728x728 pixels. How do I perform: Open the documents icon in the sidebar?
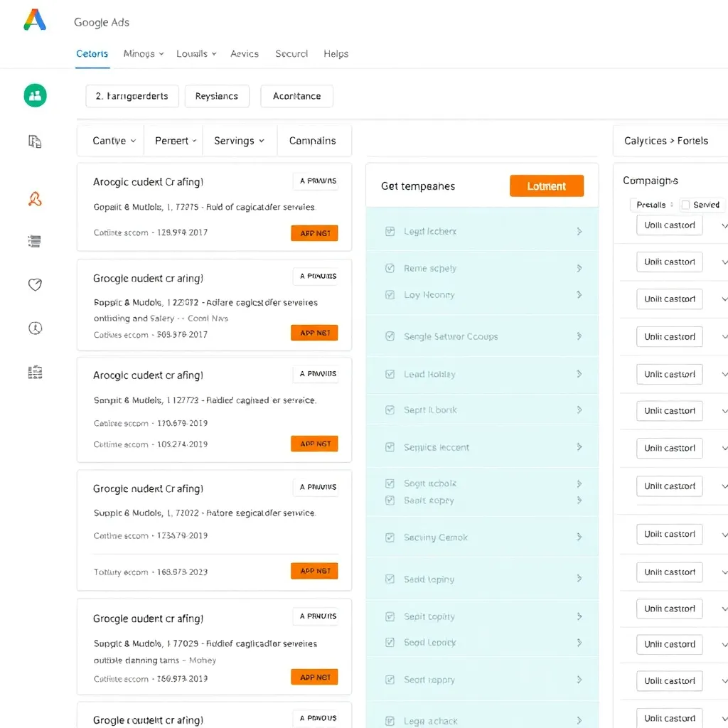click(x=35, y=141)
